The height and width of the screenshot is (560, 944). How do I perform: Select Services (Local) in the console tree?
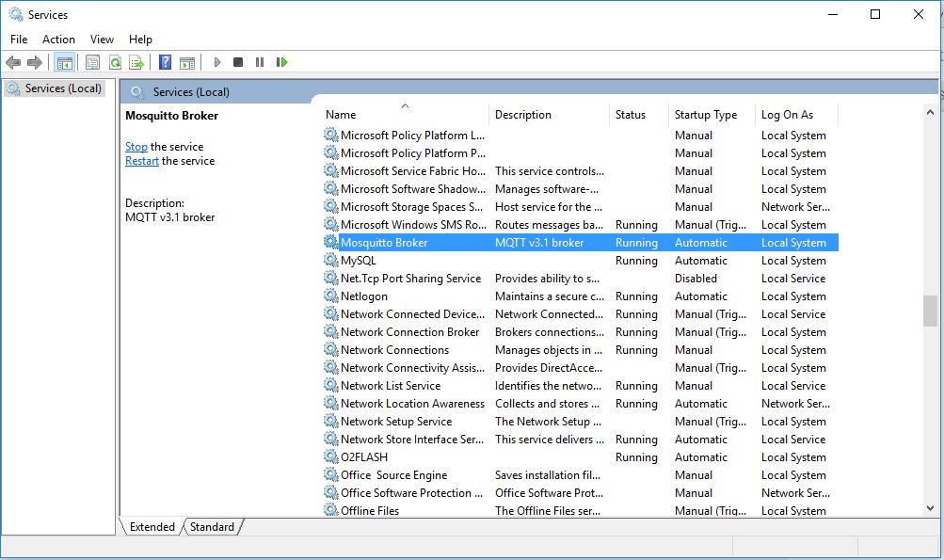point(62,88)
